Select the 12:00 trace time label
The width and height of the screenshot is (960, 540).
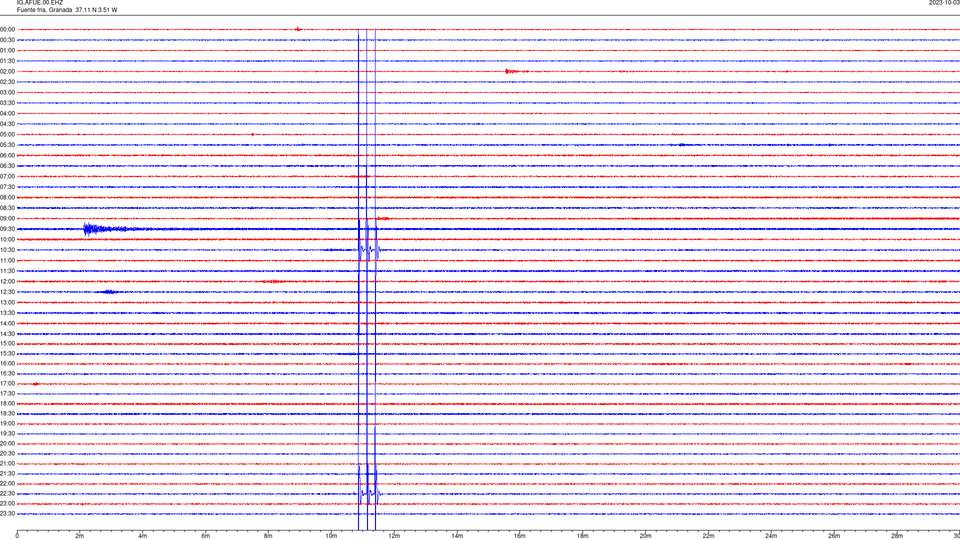point(7,282)
